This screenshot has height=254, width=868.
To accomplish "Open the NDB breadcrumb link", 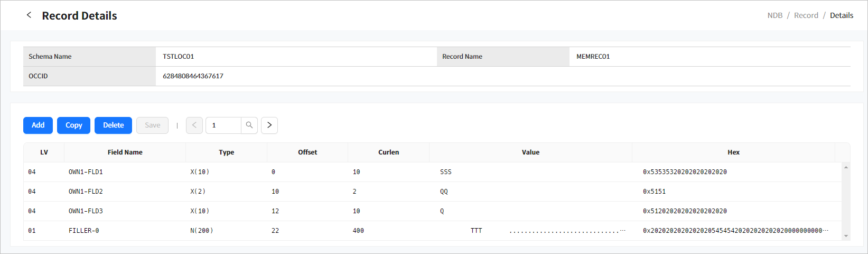I will pyautogui.click(x=774, y=15).
